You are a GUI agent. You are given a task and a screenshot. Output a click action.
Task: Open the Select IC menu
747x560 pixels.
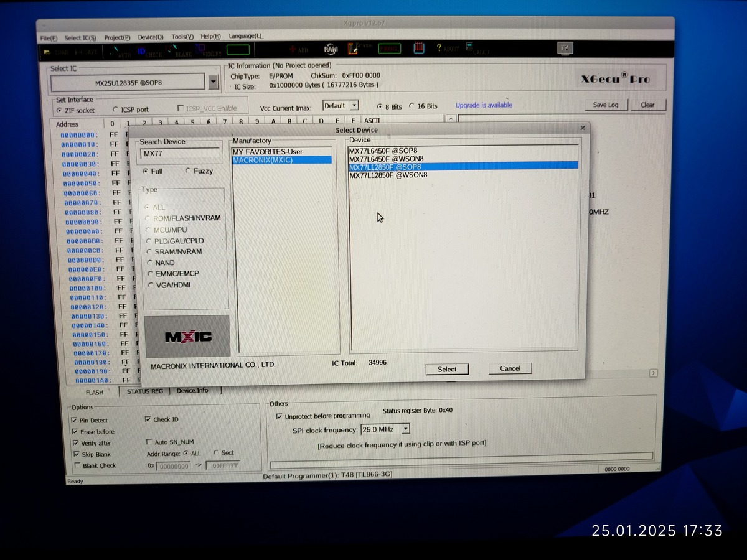pos(80,38)
